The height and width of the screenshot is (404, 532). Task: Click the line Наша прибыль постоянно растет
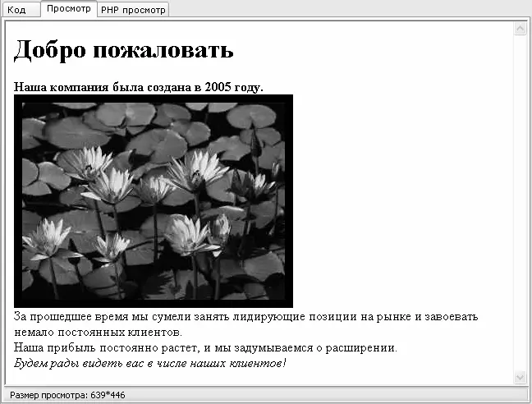pyautogui.click(x=205, y=347)
